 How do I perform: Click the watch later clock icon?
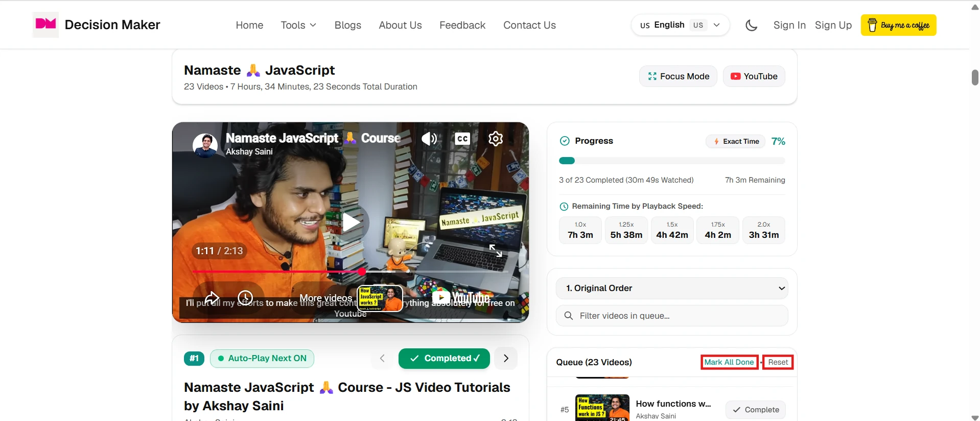tap(245, 297)
